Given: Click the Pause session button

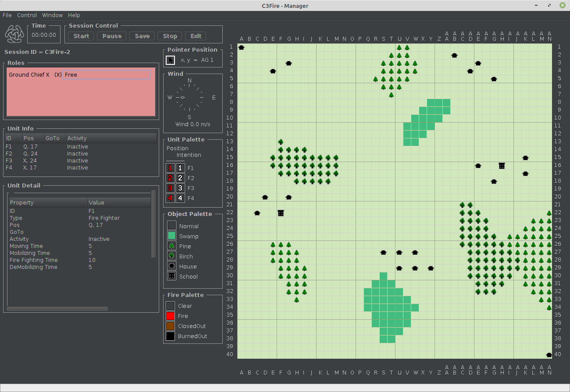Looking at the screenshot, I should pyautogui.click(x=112, y=36).
